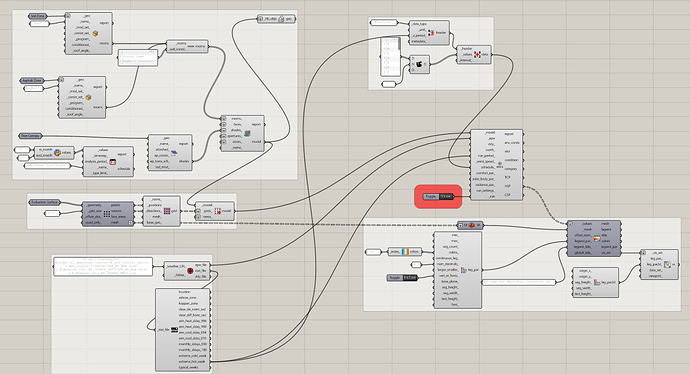
Task: Click the HB Model component icon
Action: coord(247,133)
